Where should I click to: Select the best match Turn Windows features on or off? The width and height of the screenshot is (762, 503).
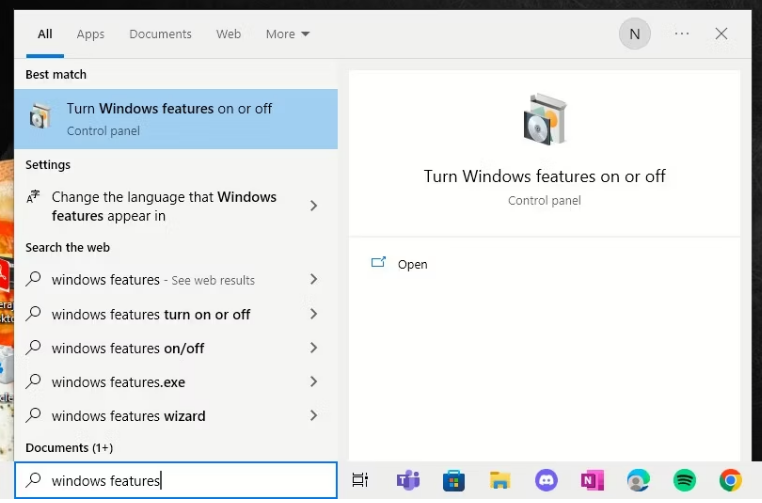click(x=176, y=119)
